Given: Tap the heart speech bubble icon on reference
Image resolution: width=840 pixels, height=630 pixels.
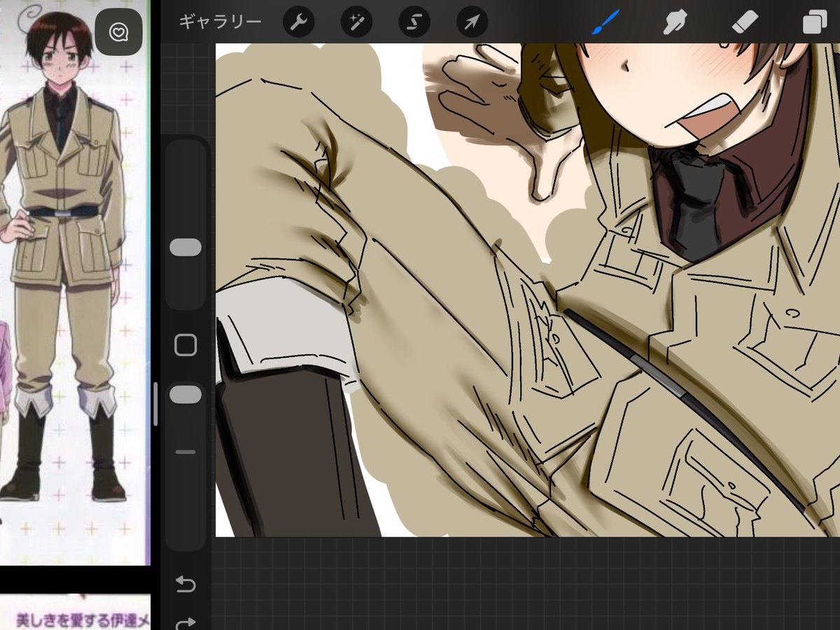Looking at the screenshot, I should [x=118, y=31].
